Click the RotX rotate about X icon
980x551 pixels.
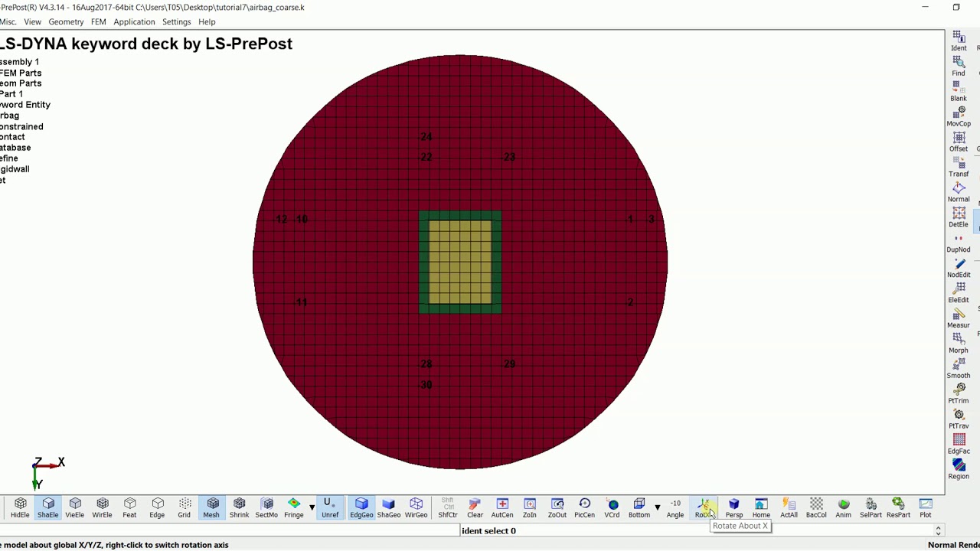[x=705, y=507]
